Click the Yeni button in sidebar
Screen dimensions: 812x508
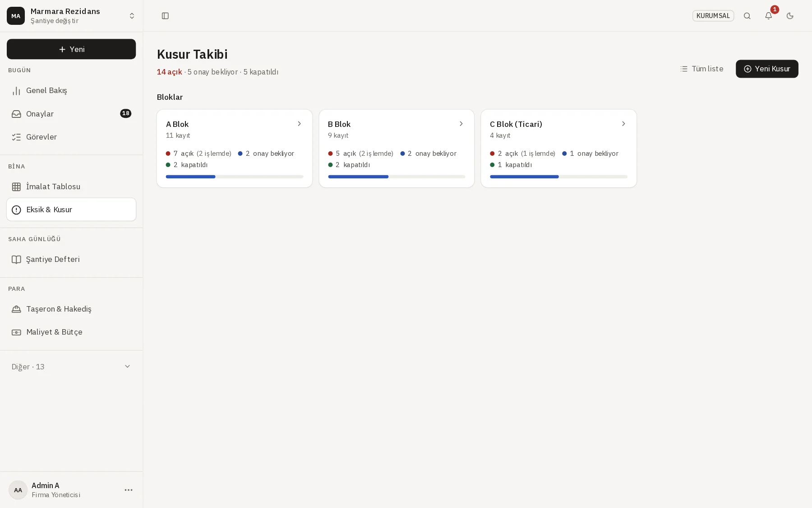pos(71,49)
